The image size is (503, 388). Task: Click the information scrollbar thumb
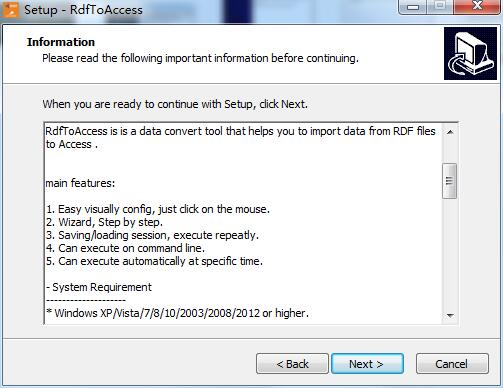point(449,181)
